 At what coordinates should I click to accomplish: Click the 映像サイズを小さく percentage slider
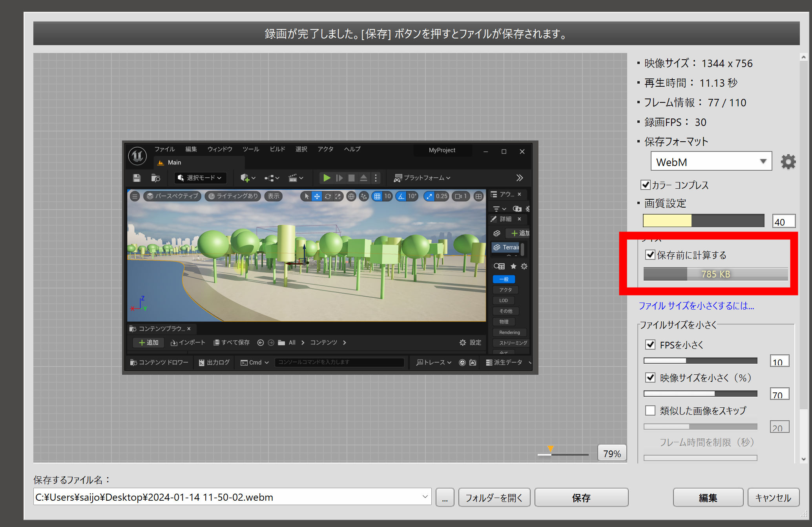pos(700,394)
